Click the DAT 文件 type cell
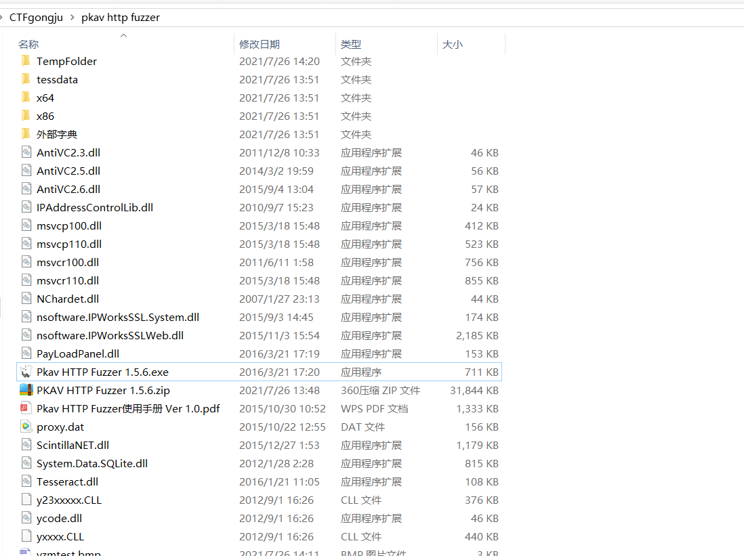 363,427
